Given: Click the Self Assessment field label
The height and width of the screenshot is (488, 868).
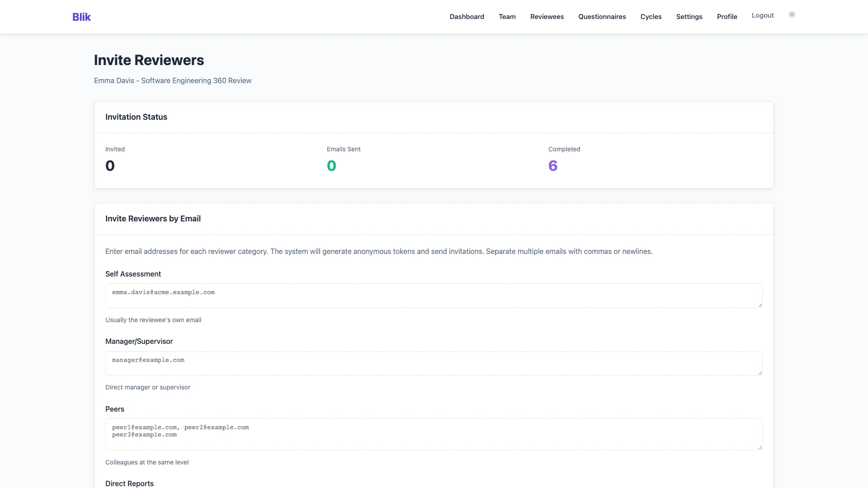Looking at the screenshot, I should coord(133,274).
